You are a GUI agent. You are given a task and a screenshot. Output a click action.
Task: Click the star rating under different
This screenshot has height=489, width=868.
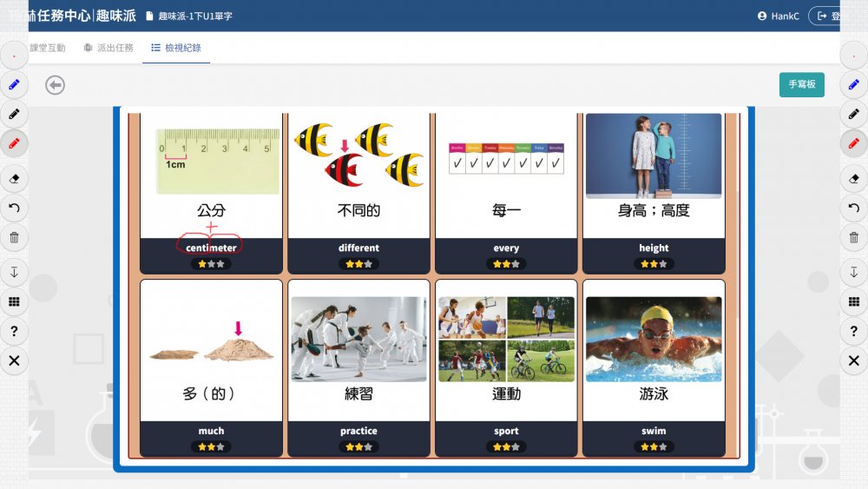[x=358, y=263]
